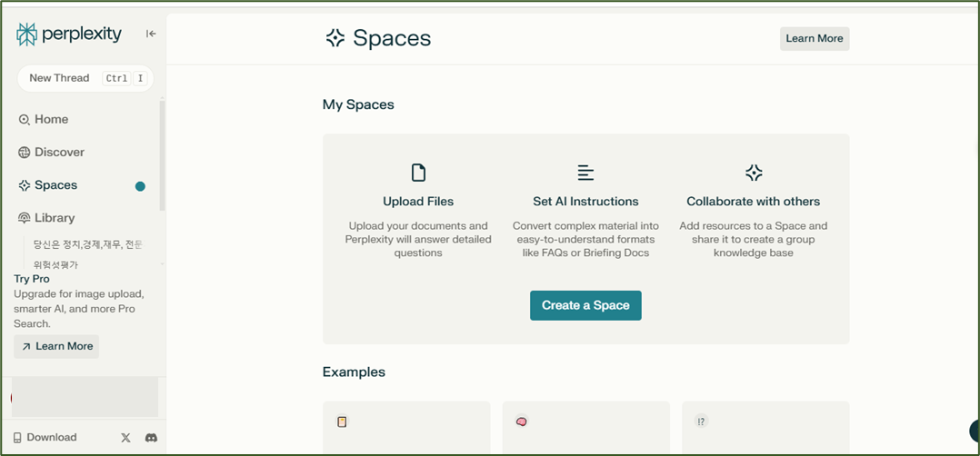
Task: Click the teal dot next to Spaces
Action: point(140,186)
